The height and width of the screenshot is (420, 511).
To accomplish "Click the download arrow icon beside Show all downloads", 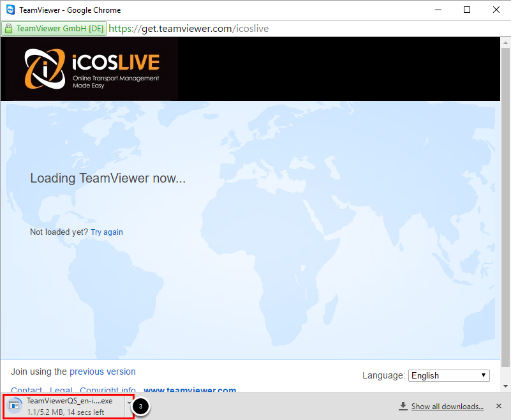I will point(403,407).
